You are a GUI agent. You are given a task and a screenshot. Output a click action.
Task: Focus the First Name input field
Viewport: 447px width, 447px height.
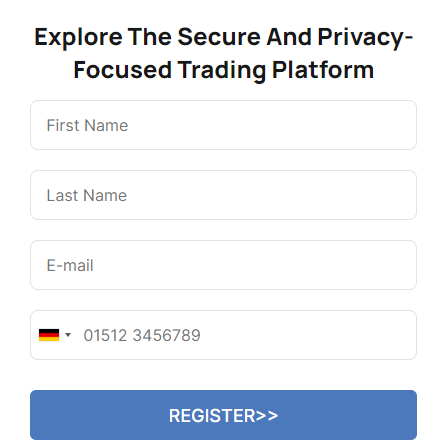click(223, 125)
